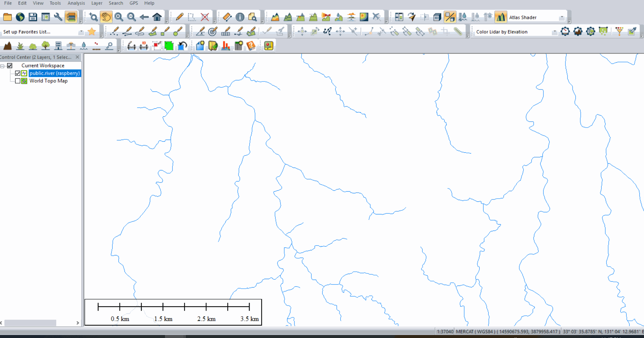The height and width of the screenshot is (338, 644).
Task: Open data files with the folder icon
Action: pos(7,17)
